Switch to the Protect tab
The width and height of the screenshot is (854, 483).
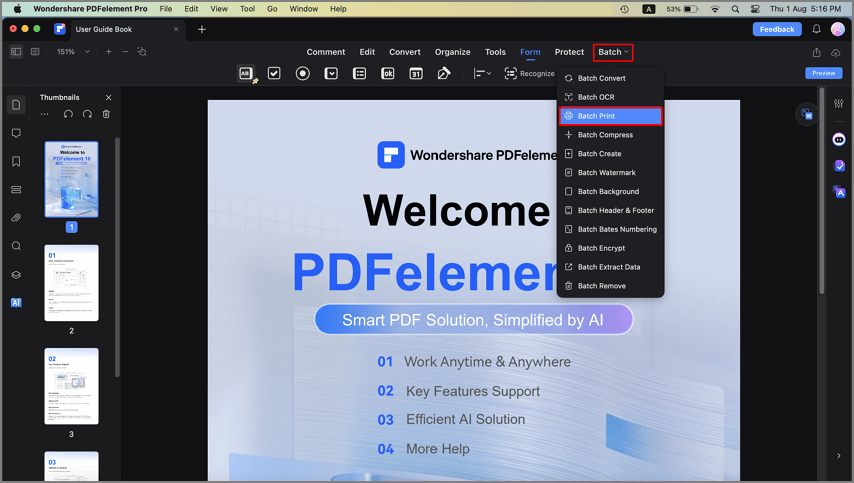(x=569, y=52)
